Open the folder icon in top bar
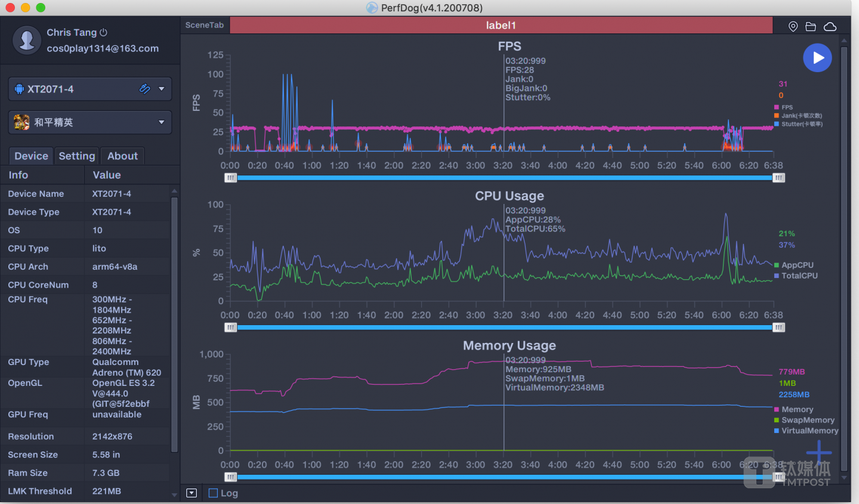 (811, 26)
